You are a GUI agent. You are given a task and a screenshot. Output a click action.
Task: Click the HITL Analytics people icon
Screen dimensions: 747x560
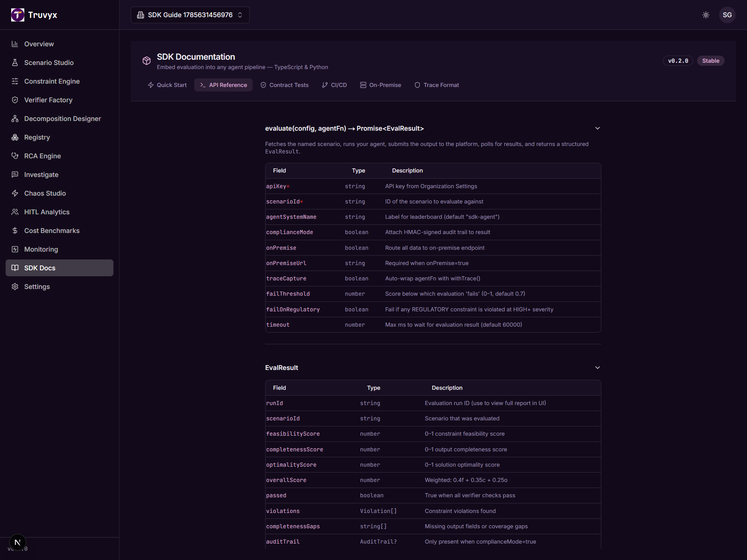[15, 212]
